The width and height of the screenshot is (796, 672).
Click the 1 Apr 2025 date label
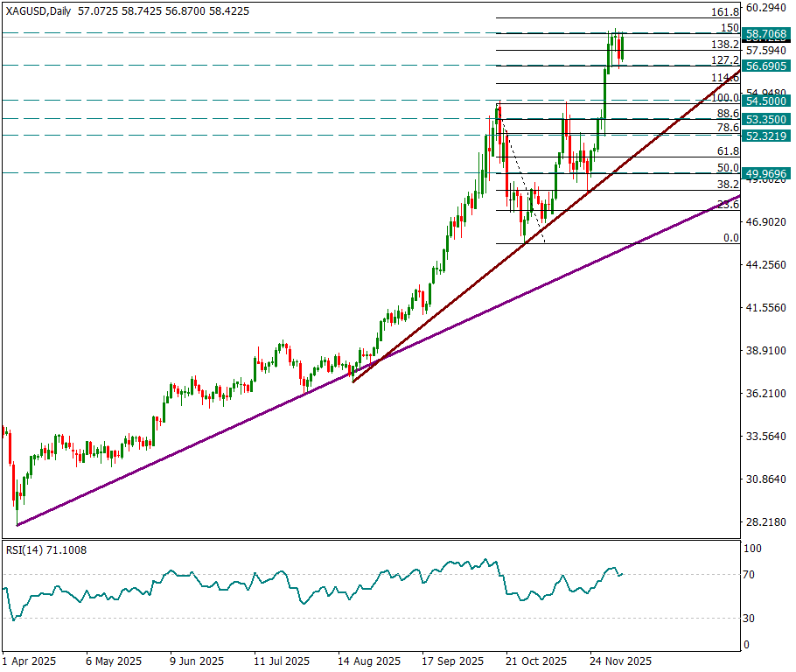click(29, 661)
